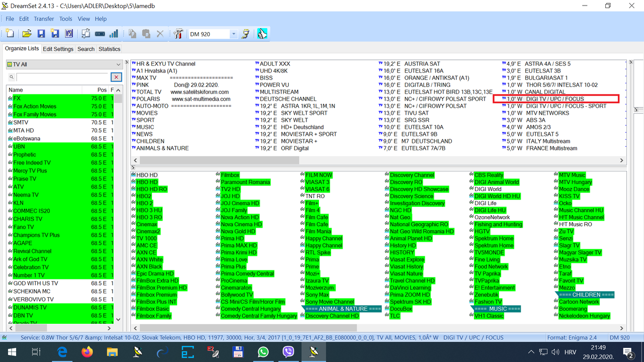Open the Edit menu
Viewport: 644px width, 362px height.
(24, 19)
